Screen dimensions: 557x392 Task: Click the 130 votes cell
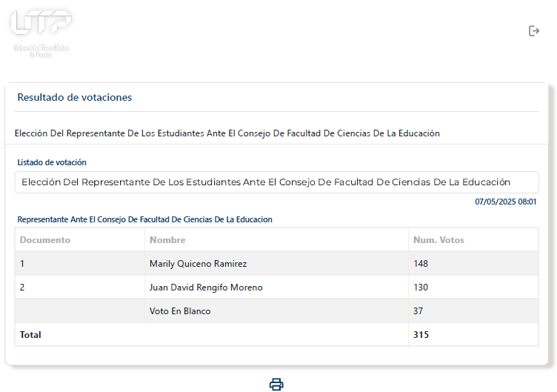[x=421, y=288]
